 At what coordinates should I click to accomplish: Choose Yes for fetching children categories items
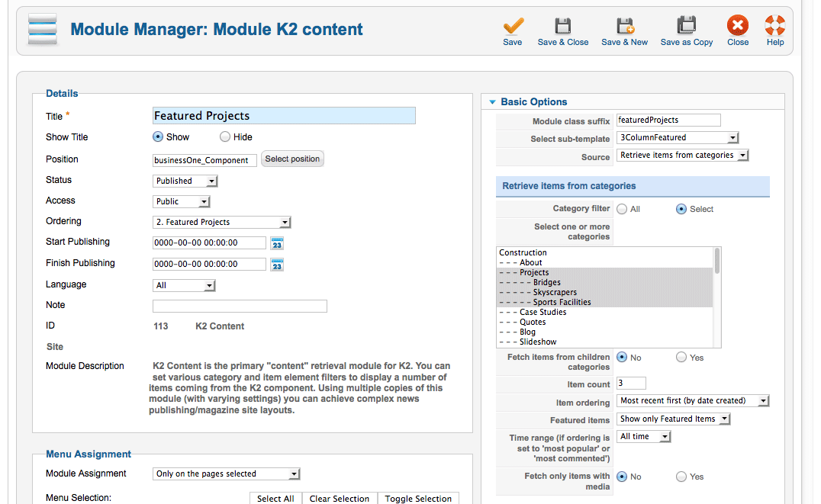(x=681, y=357)
